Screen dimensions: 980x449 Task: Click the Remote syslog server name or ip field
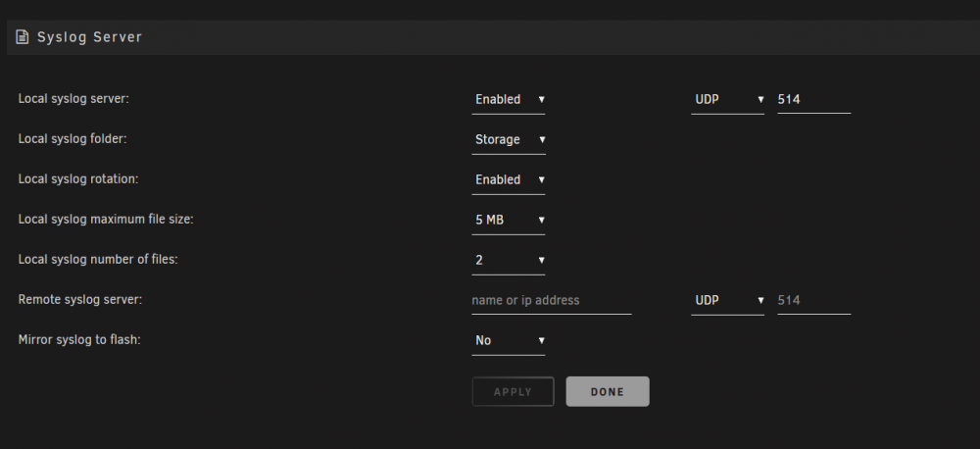(551, 300)
